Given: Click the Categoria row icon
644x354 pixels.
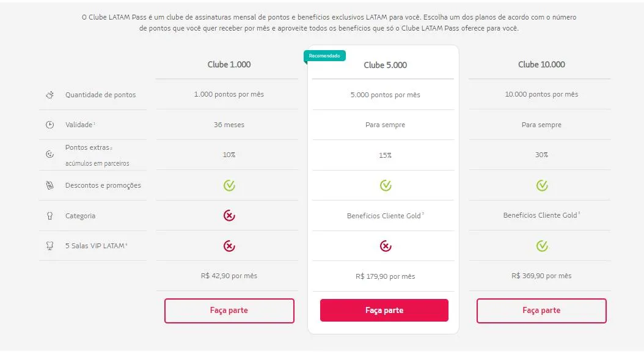Looking at the screenshot, I should [49, 216].
